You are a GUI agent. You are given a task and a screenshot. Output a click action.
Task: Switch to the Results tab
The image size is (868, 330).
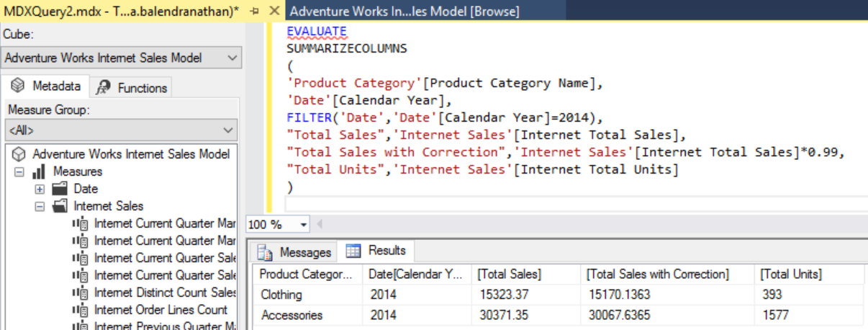click(377, 251)
